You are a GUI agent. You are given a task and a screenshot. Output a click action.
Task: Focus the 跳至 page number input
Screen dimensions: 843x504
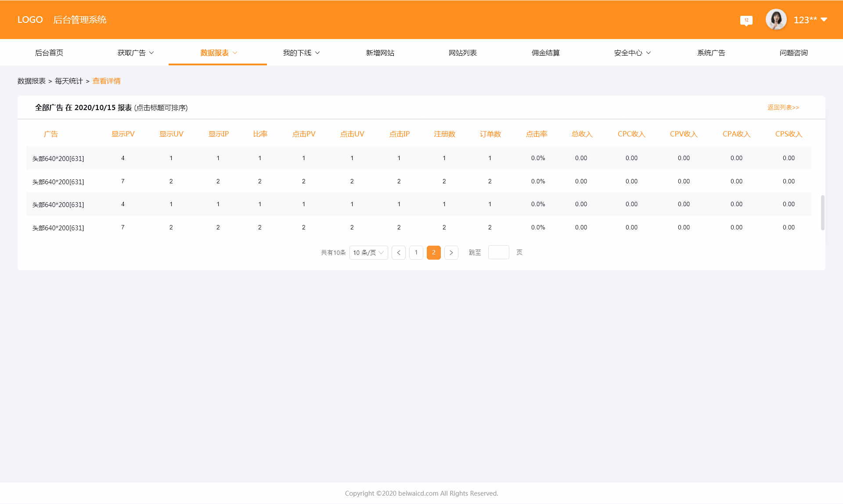coord(498,253)
